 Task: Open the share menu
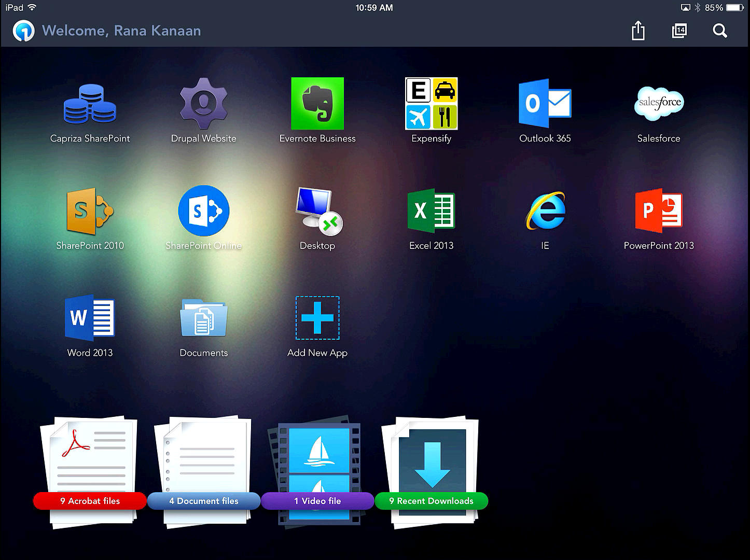[637, 31]
